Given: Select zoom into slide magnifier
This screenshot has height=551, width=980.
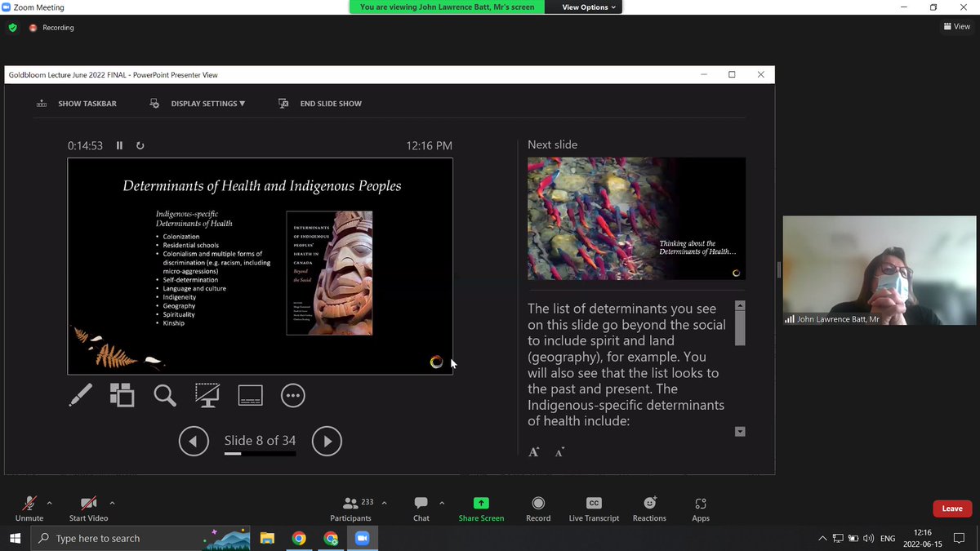Looking at the screenshot, I should pyautogui.click(x=165, y=396).
